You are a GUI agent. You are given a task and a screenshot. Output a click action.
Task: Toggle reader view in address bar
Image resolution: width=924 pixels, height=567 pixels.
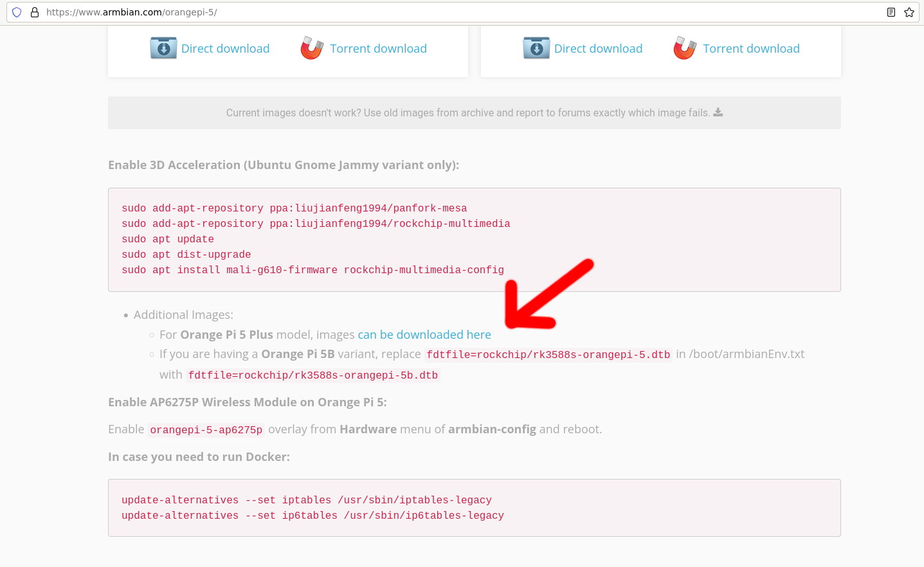click(891, 12)
